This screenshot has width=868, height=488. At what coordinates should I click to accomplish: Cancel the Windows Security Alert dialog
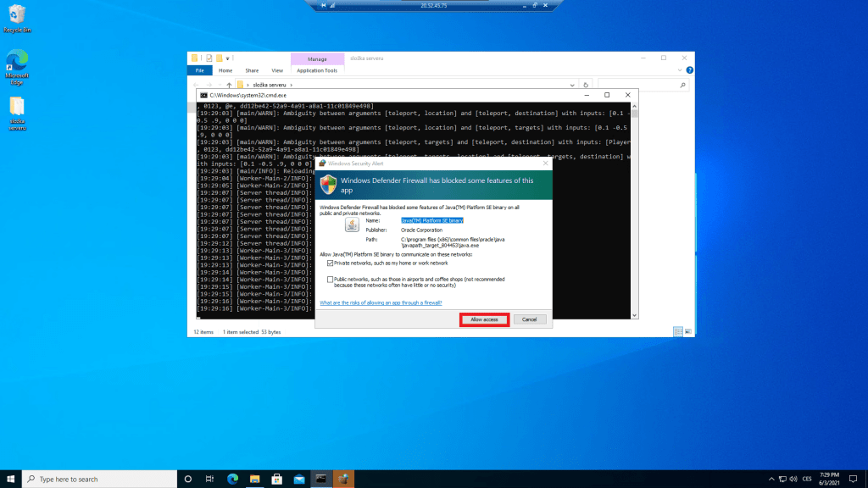point(529,319)
